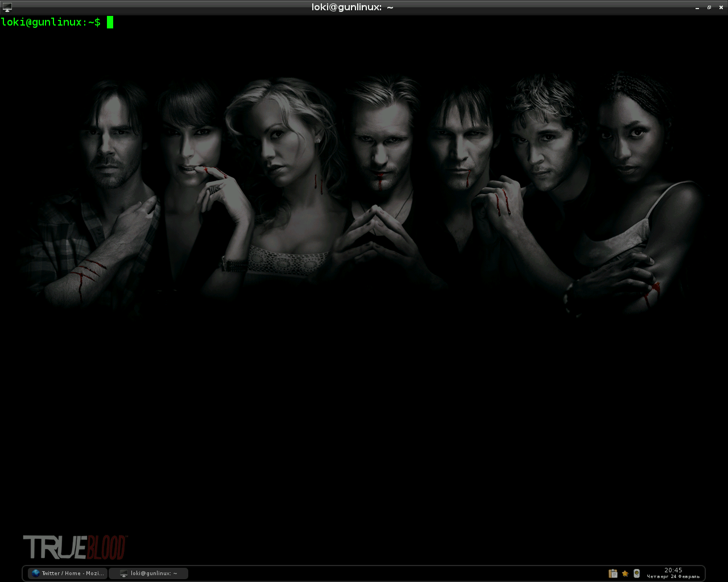
Task: Focus the "loki@gunlinux: ~" taskbar button
Action: [149, 573]
